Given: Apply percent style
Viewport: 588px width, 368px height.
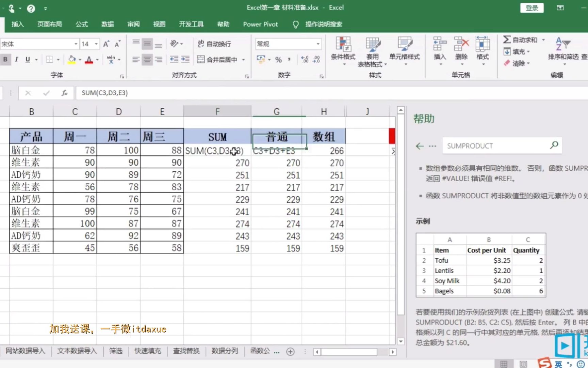Looking at the screenshot, I should pyautogui.click(x=278, y=60).
